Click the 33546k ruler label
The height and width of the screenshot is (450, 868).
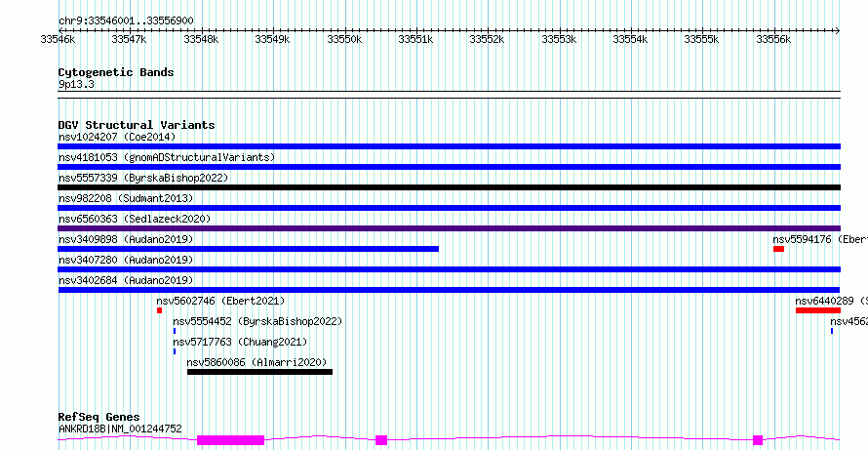pos(58,39)
